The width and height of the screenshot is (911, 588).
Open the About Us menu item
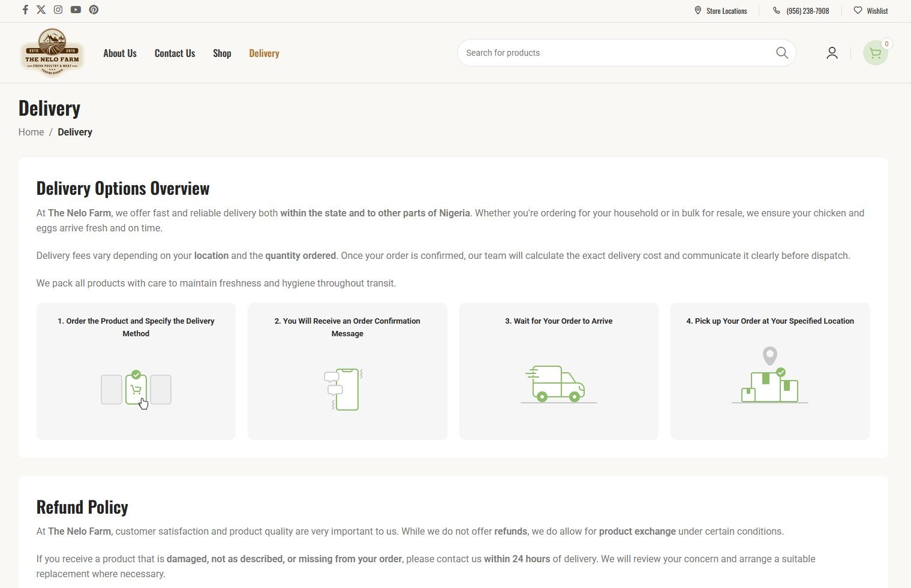(x=120, y=53)
